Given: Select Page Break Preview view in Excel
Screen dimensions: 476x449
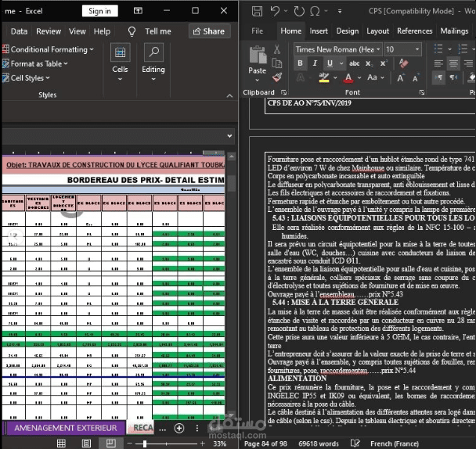Looking at the screenshot, I should click(111, 444).
